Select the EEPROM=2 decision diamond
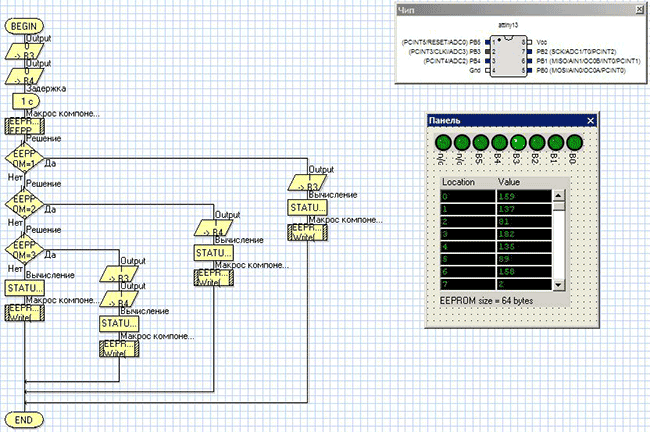 (24, 204)
